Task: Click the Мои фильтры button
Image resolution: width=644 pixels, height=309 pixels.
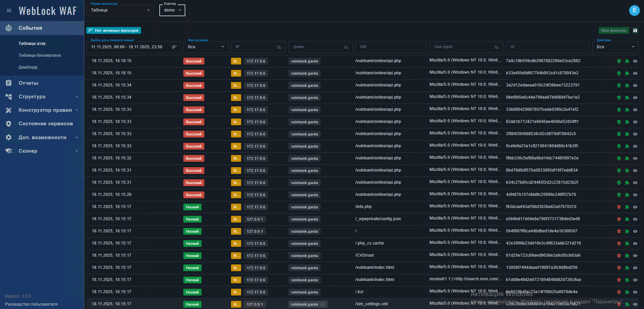Action: 614,30
